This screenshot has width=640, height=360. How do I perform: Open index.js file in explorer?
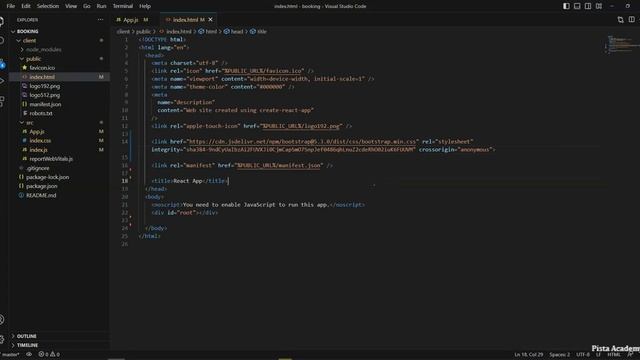click(x=38, y=150)
